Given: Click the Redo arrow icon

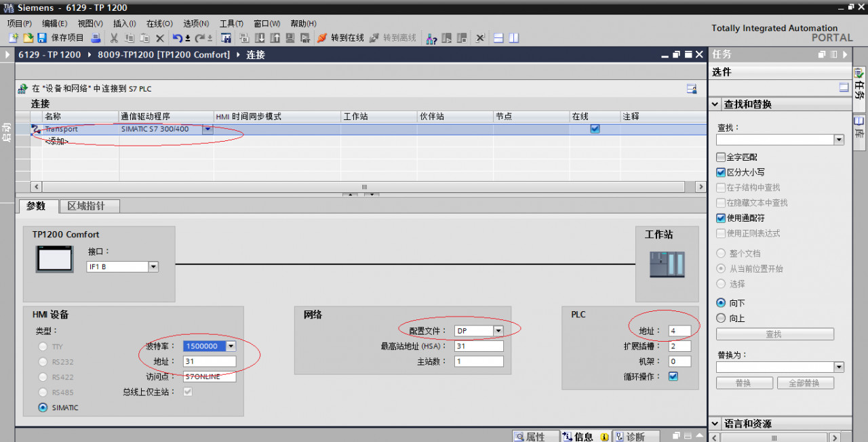Looking at the screenshot, I should [201, 38].
